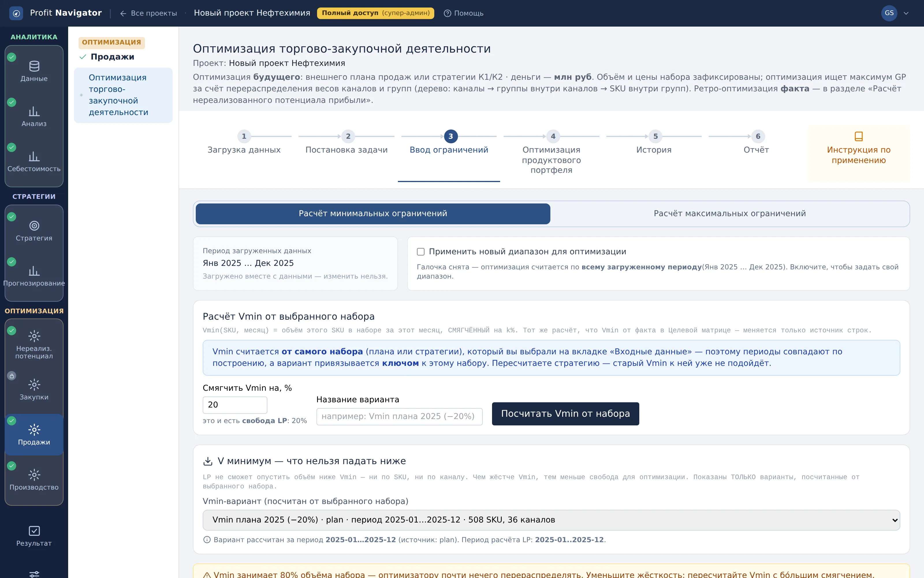Screen dimensions: 924x578
Task: Open the Данные sidebar section
Action: point(34,71)
